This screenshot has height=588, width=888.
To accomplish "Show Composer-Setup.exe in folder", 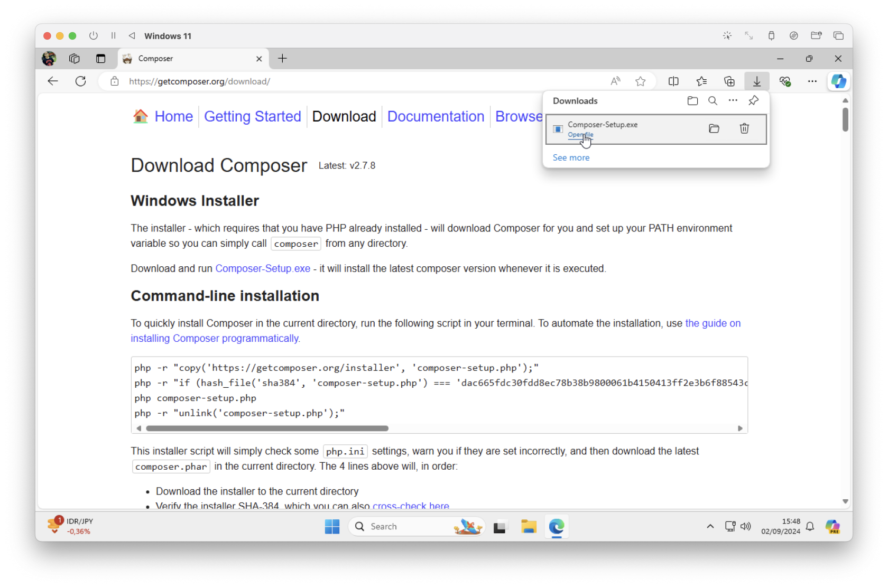I will [x=714, y=128].
